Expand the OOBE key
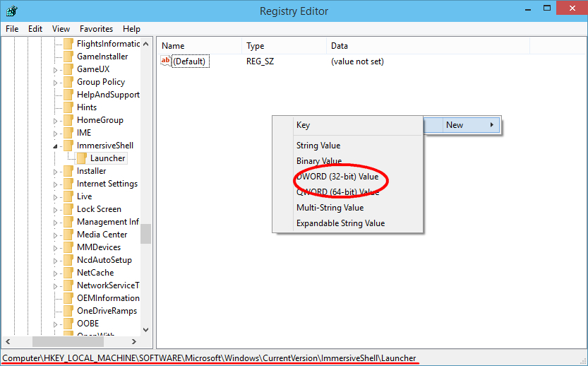Viewport: 588px width, 366px height. 56,324
